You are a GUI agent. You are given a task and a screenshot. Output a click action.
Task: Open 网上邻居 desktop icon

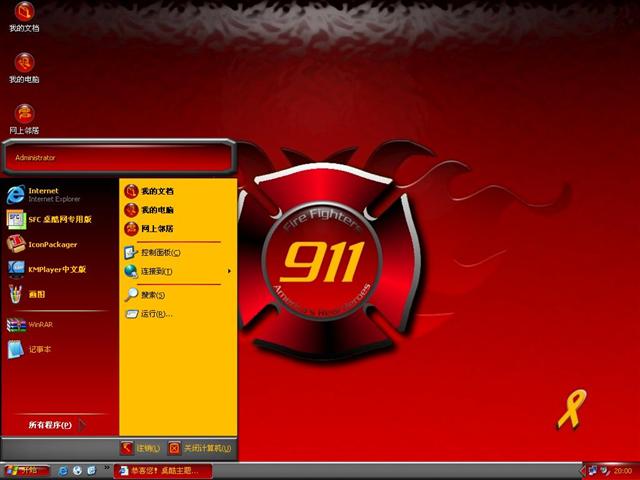pyautogui.click(x=24, y=120)
